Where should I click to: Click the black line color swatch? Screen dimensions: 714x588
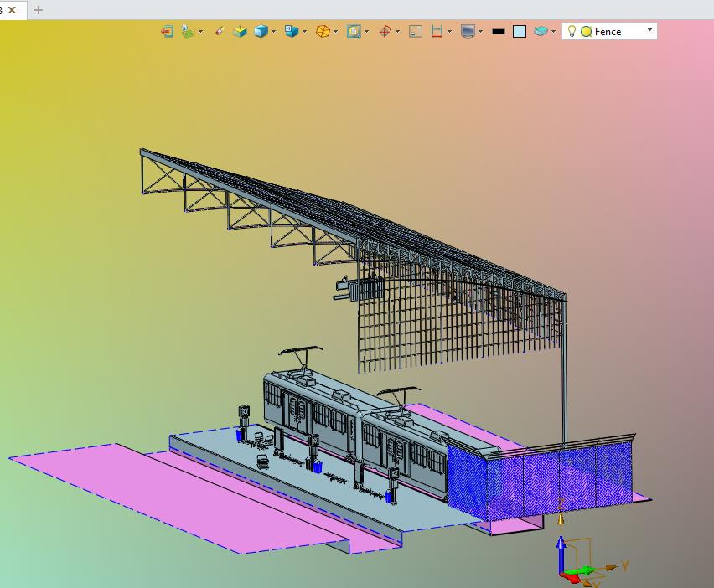(499, 31)
